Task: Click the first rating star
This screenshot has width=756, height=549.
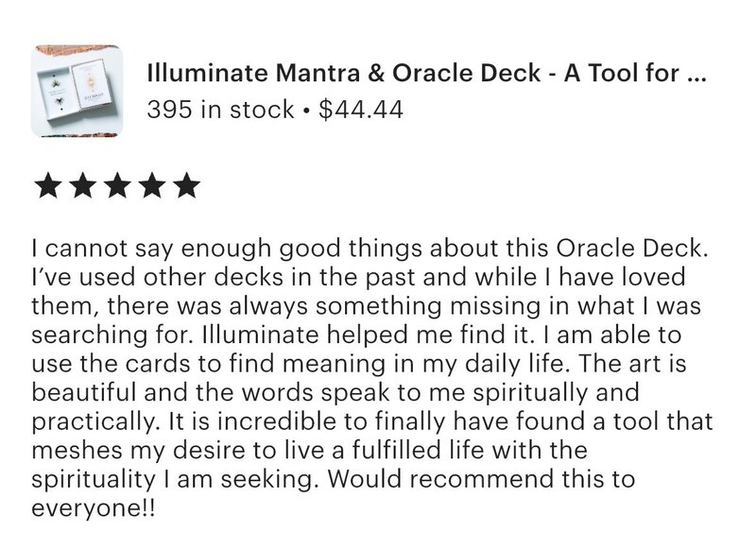Action: click(x=48, y=186)
